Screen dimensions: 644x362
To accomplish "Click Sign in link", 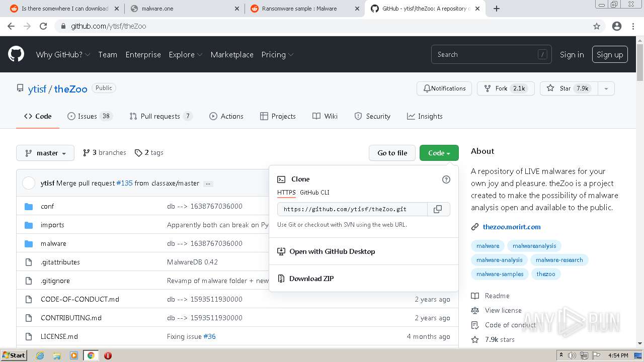I will (572, 55).
